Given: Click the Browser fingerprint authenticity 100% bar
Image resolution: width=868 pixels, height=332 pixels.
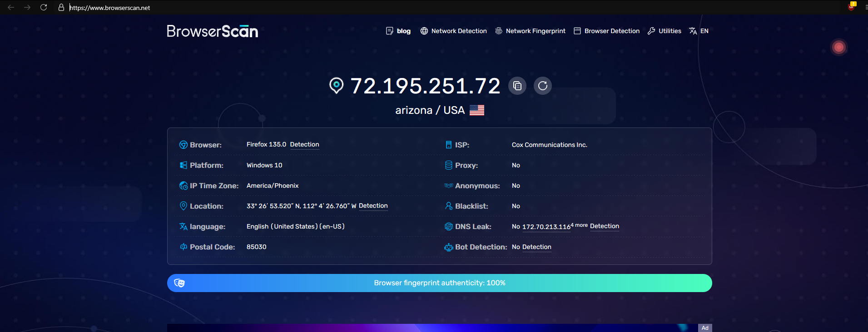Looking at the screenshot, I should (x=440, y=283).
